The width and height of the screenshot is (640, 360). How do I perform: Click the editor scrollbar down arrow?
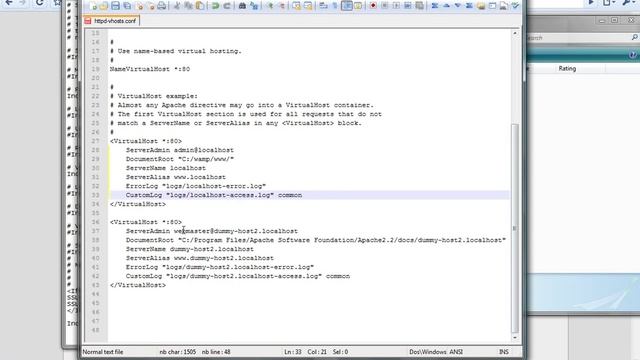click(x=515, y=338)
